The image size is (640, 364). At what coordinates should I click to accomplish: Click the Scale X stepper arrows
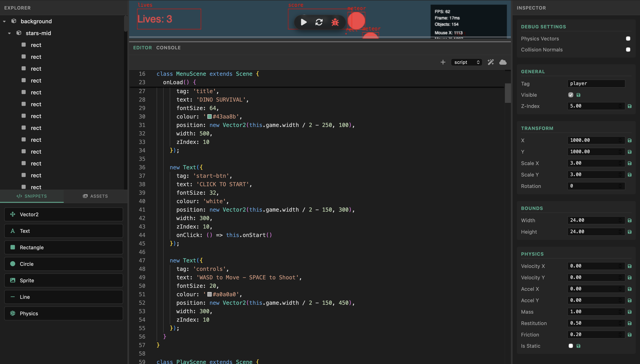pyautogui.click(x=620, y=163)
